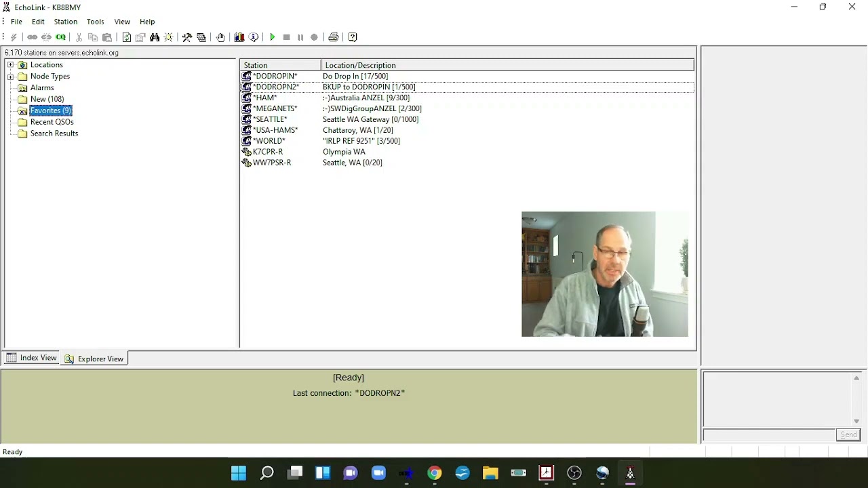
Task: Click the station info bubble icon
Action: coord(254,37)
